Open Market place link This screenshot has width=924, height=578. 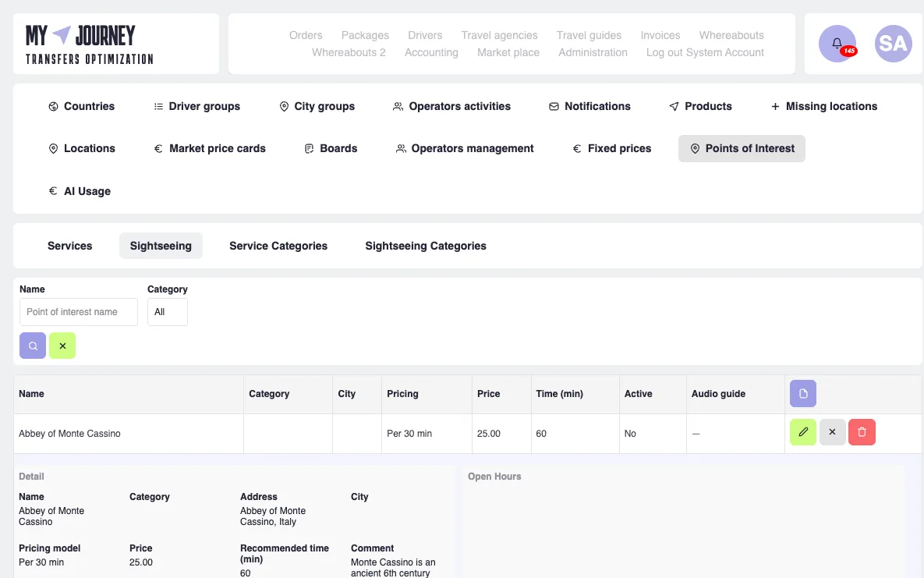pos(508,52)
